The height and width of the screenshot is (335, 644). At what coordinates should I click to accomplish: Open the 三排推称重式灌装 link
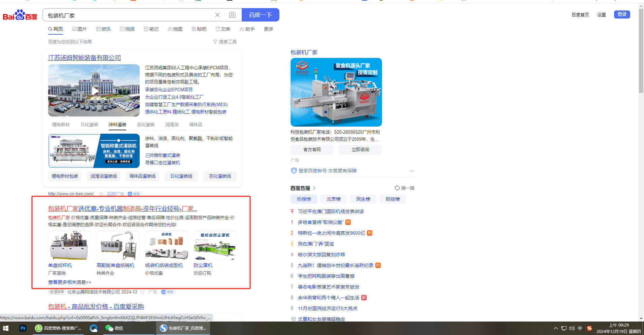click(x=163, y=155)
